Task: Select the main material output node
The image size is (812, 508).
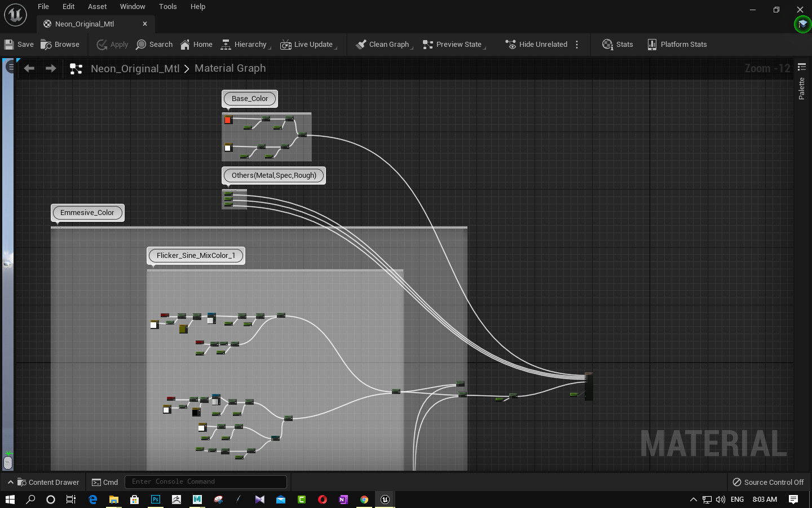Action: (x=589, y=386)
